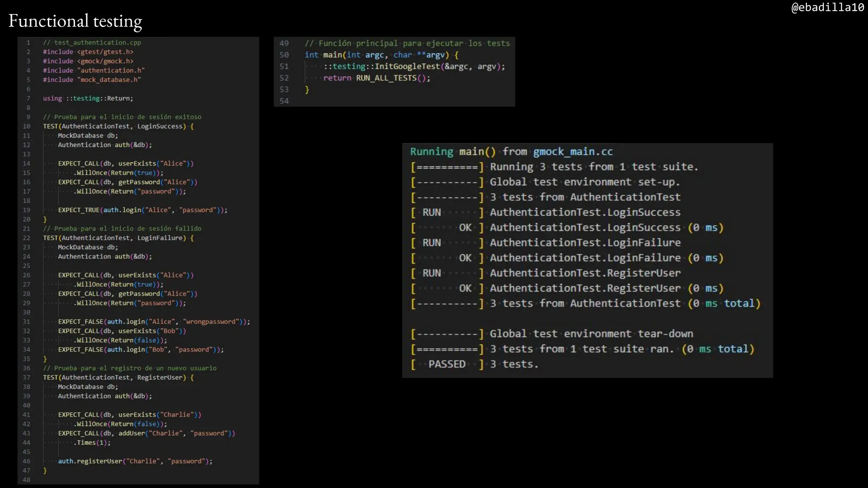Screen dimensions: 868x488
Task: Click '#include <gtest/gtest.h>' line
Action: click(x=88, y=52)
